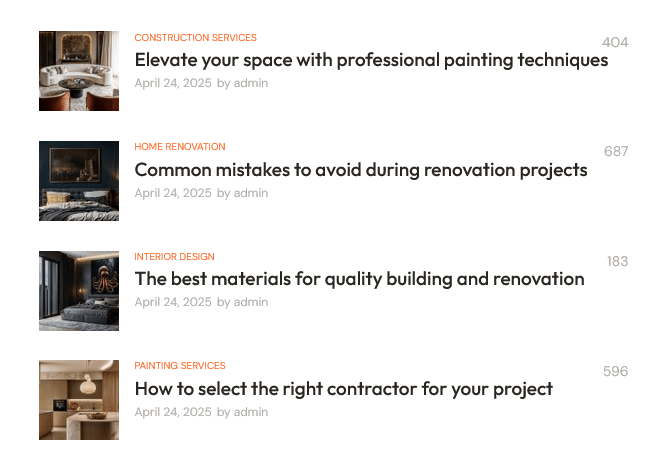
Task: Click the 596 view count
Action: (615, 371)
